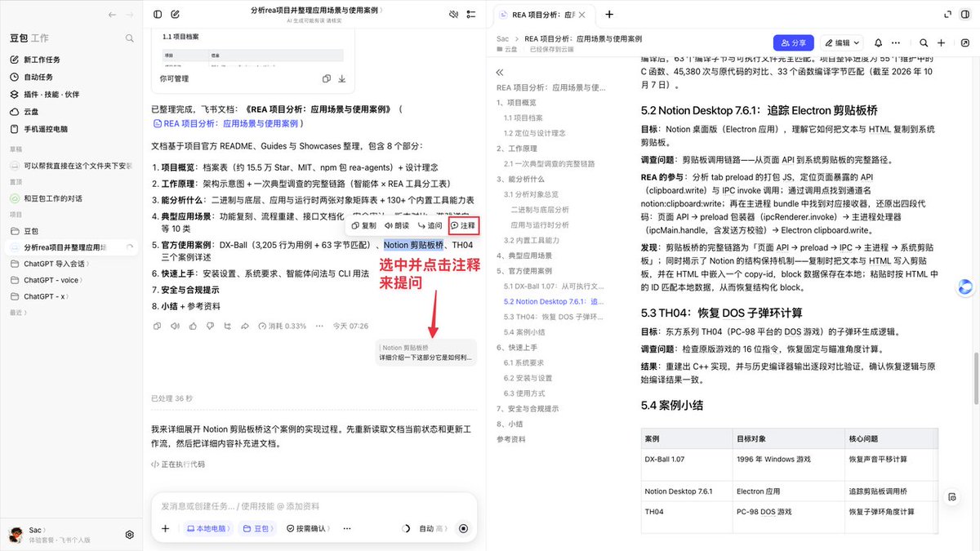The height and width of the screenshot is (551, 980).
Task: Click 朗读 in the selection popup
Action: [x=397, y=225]
